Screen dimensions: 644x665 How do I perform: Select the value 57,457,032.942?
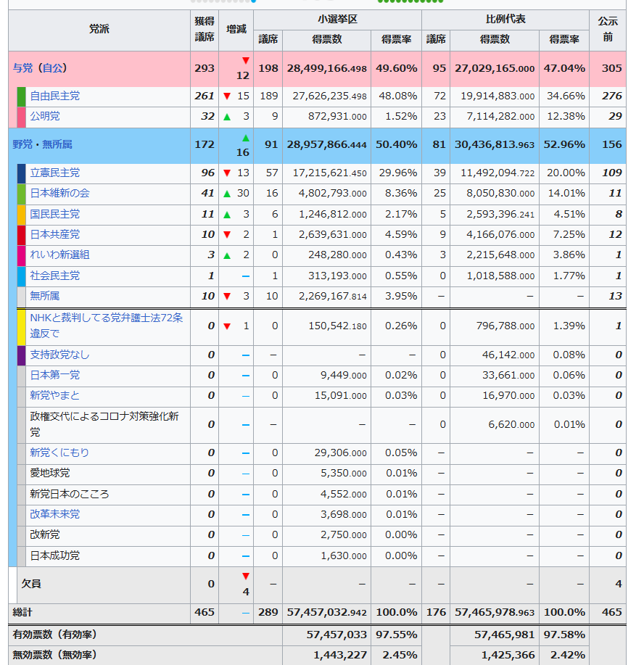(x=326, y=612)
